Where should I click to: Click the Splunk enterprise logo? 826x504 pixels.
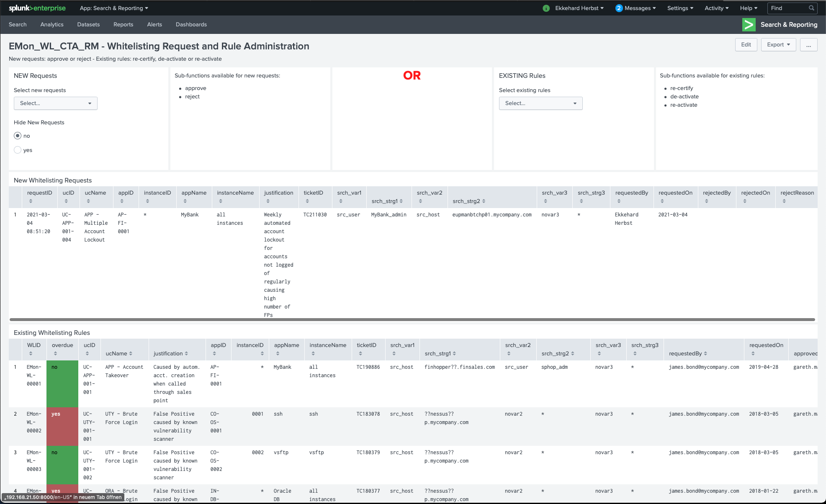click(x=37, y=8)
